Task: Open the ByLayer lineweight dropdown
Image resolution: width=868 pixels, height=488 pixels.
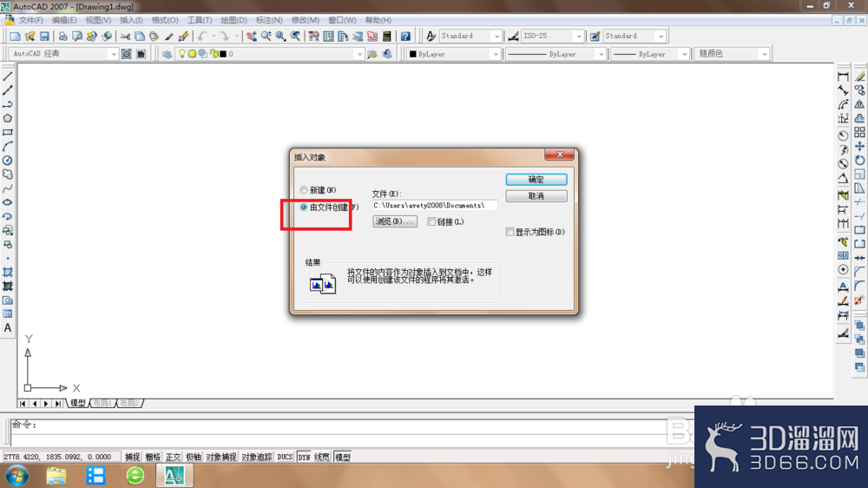Action: [684, 55]
